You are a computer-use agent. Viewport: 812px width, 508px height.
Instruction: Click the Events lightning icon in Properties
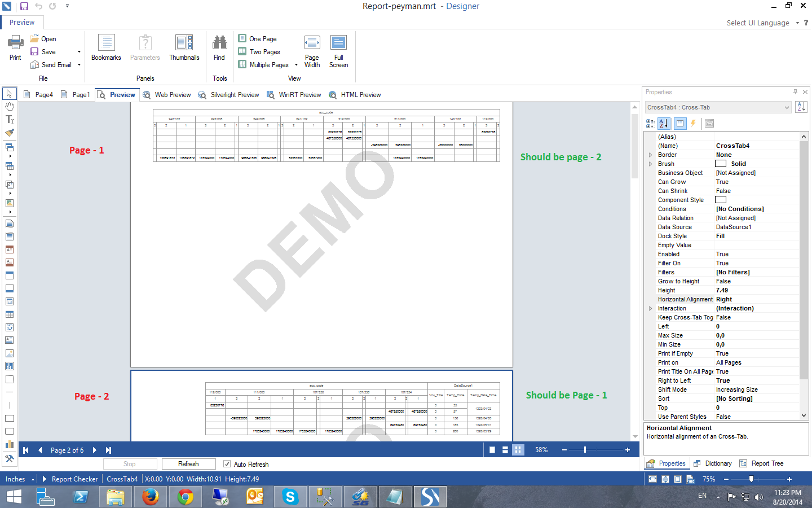[694, 123]
